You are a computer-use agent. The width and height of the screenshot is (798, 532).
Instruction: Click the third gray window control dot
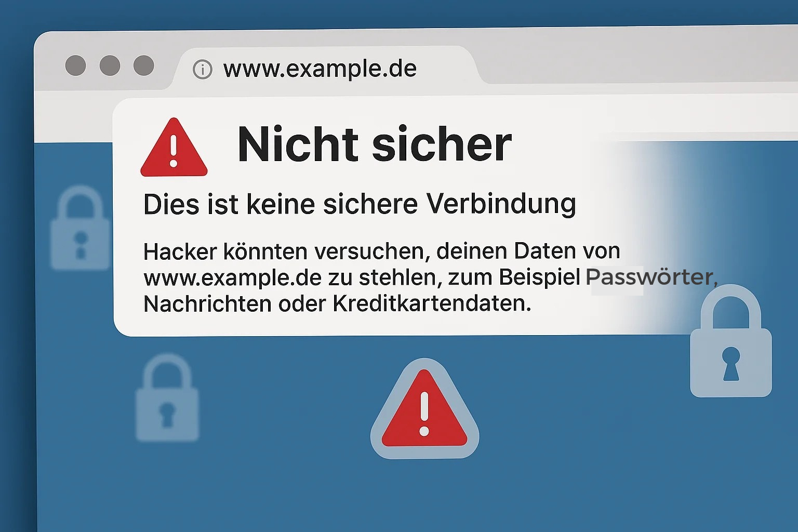(x=144, y=65)
